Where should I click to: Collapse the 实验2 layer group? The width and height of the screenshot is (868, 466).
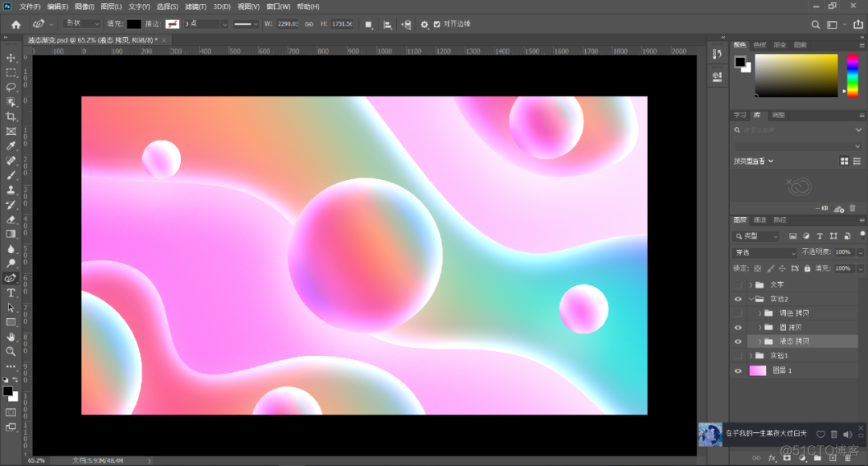751,299
